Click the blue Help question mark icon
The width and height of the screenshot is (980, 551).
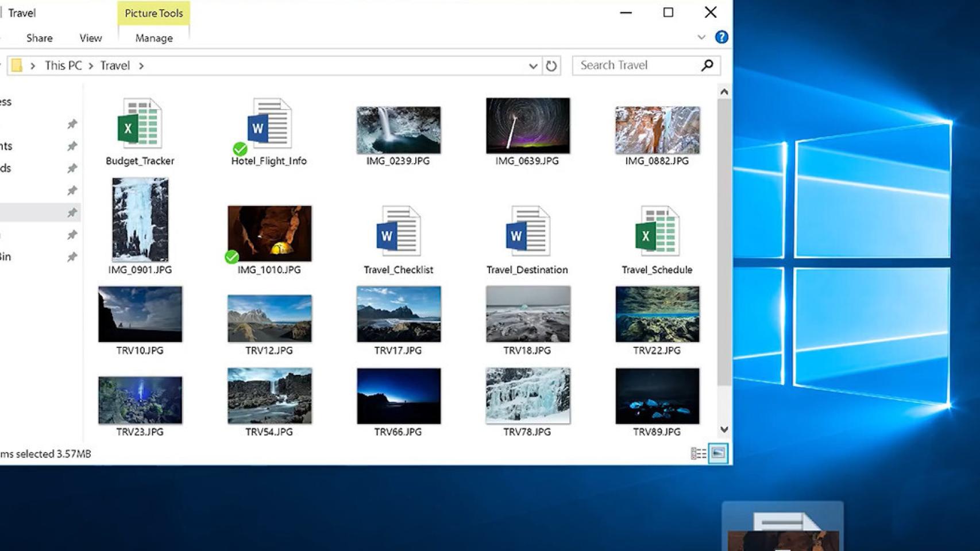point(722,37)
